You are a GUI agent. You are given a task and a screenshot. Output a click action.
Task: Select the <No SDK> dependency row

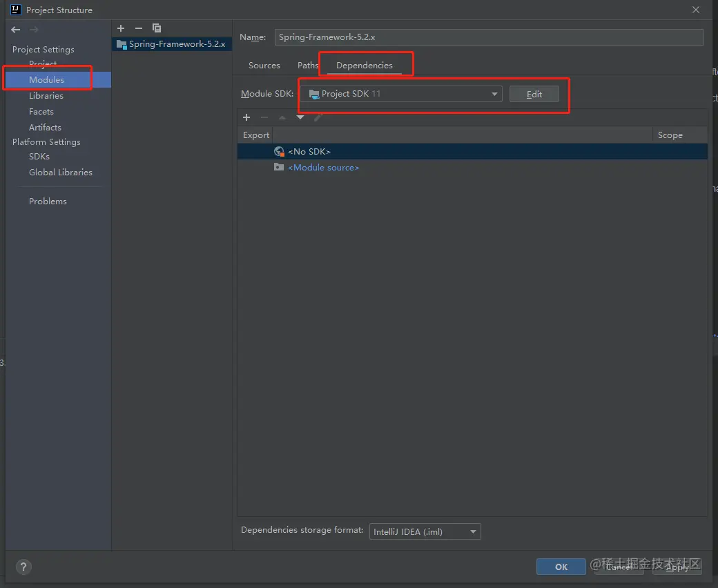[472, 151]
